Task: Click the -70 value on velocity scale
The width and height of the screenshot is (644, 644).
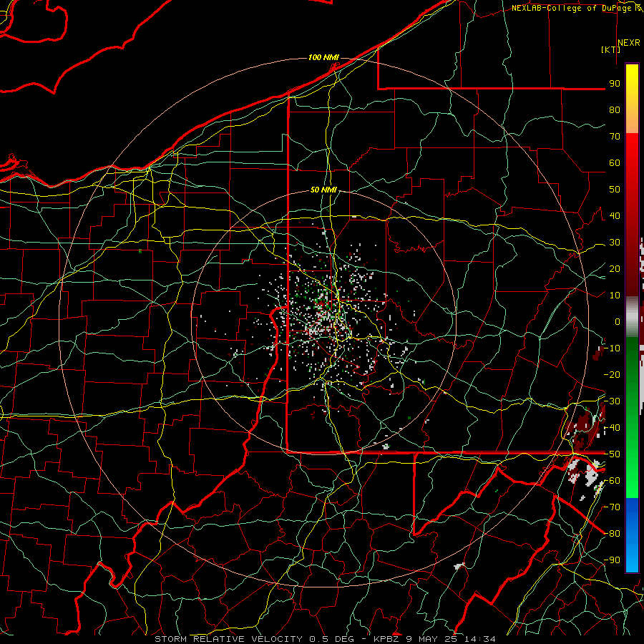Action: pyautogui.click(x=612, y=507)
